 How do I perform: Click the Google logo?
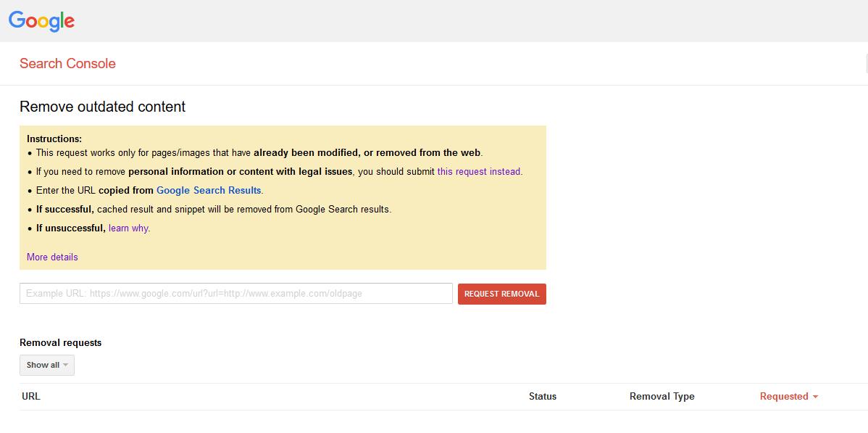click(x=41, y=21)
